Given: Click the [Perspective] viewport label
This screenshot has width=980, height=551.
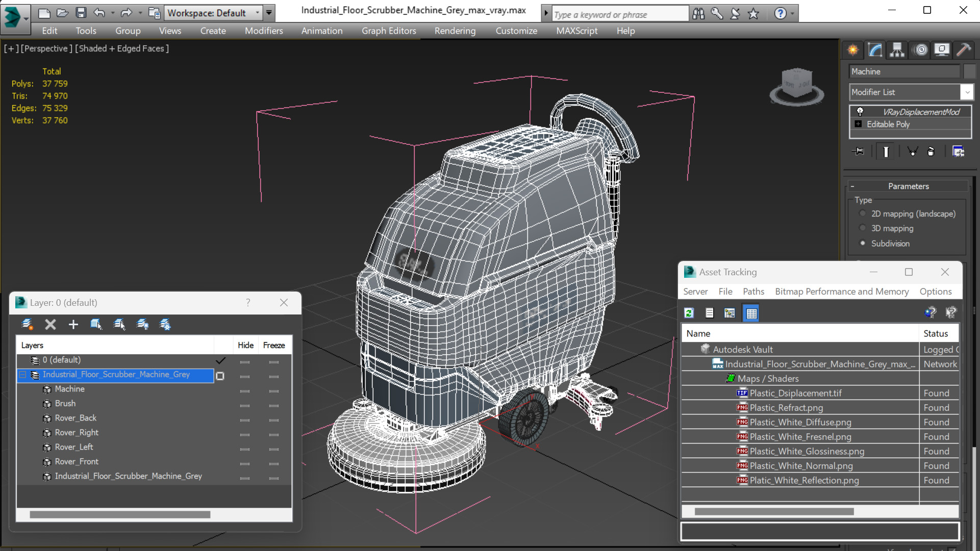Looking at the screenshot, I should pos(46,48).
